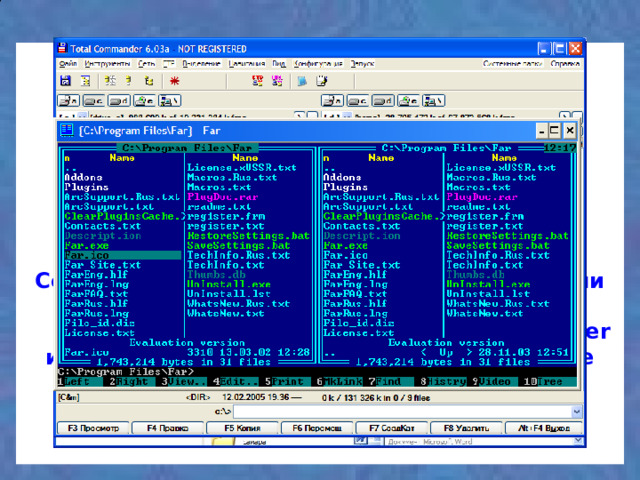This screenshot has height=480, width=640.
Task: Open the Запуск menu
Action: tap(362, 64)
